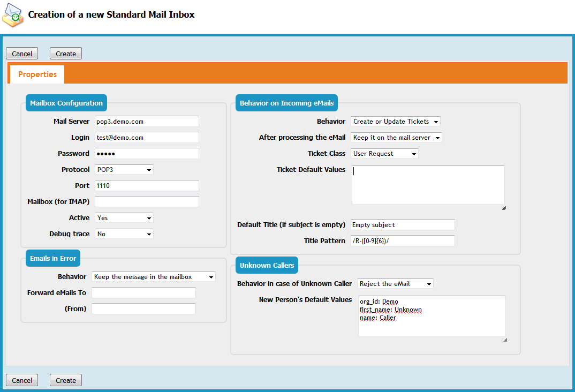The width and height of the screenshot is (575, 392).
Task: Switch to the Properties tab
Action: click(37, 74)
